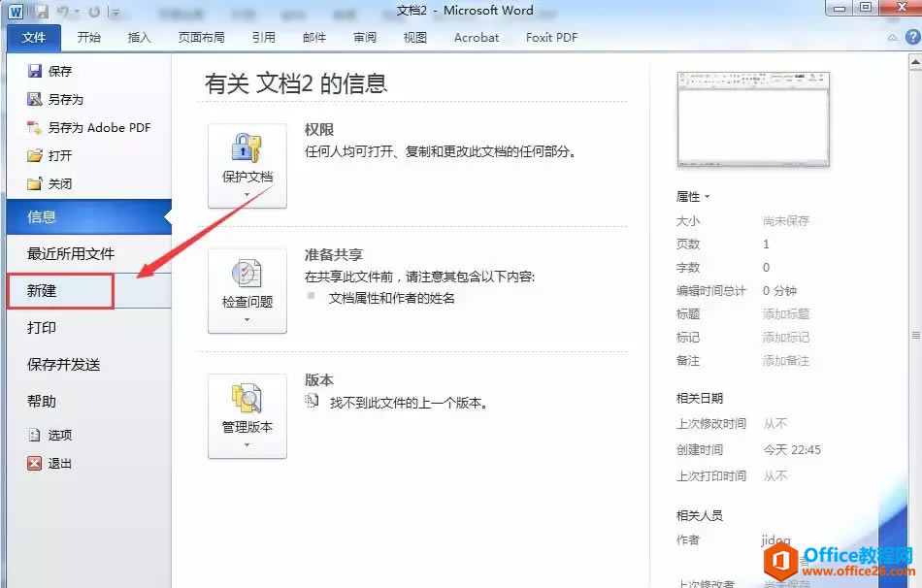The image size is (922, 588).
Task: Open the quick access toolbar customize arrow
Action: point(115,12)
